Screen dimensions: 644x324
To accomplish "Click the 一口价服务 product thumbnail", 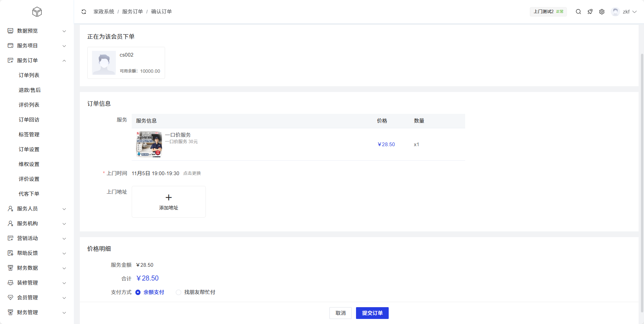I will 149,144.
